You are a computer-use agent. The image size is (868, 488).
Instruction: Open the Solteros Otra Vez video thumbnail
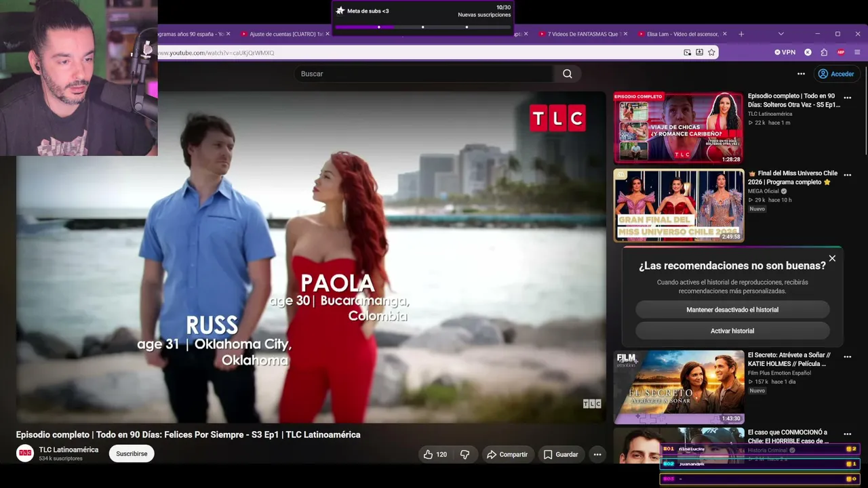tap(678, 128)
